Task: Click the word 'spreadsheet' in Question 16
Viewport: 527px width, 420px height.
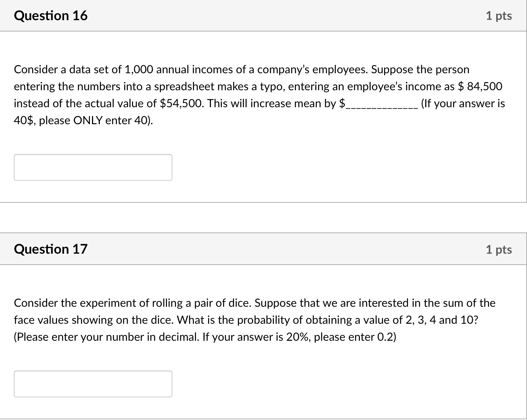Action: (185, 86)
